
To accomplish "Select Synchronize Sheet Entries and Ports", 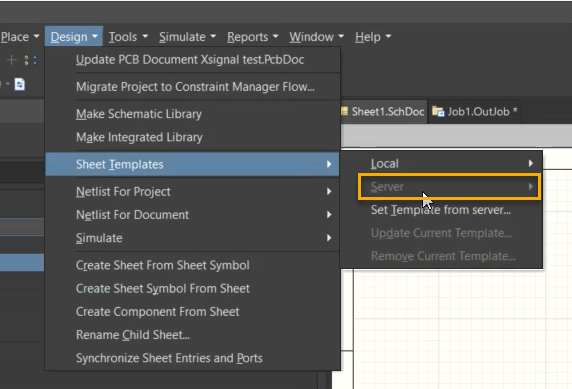I will 193,358.
